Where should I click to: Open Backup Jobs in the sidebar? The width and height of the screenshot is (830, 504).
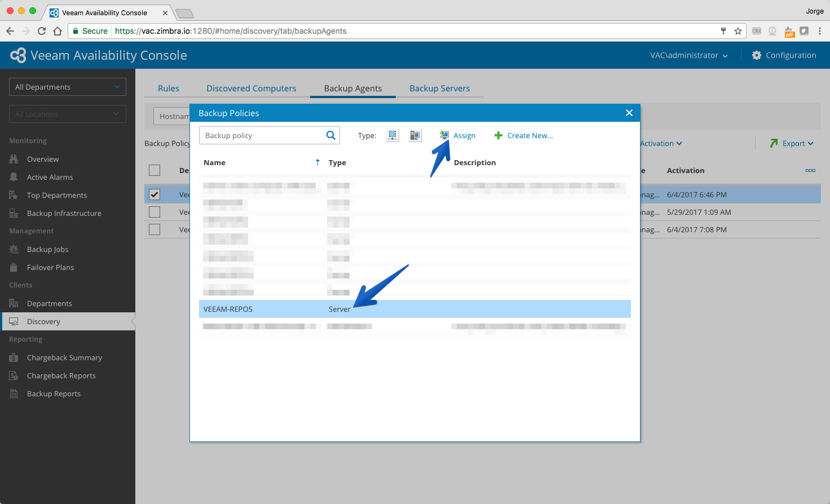tap(48, 249)
